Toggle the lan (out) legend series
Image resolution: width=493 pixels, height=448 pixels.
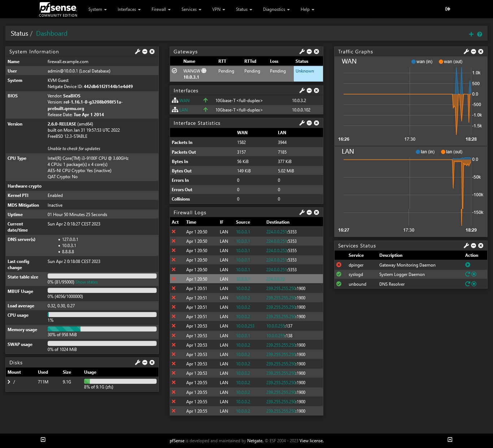pyautogui.click(x=451, y=152)
